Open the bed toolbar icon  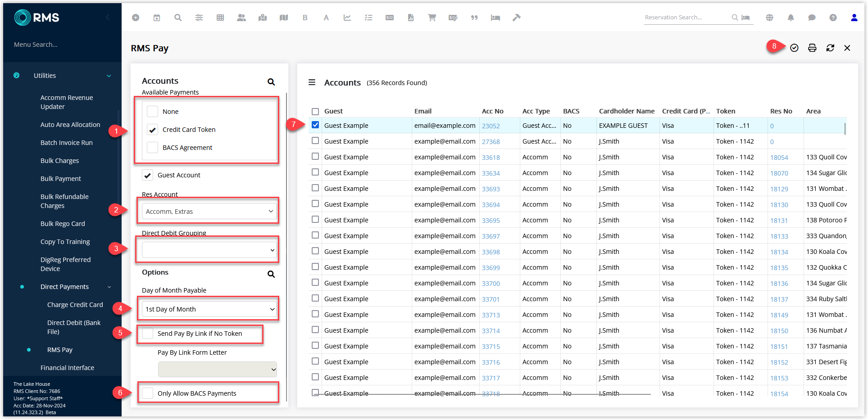click(495, 18)
